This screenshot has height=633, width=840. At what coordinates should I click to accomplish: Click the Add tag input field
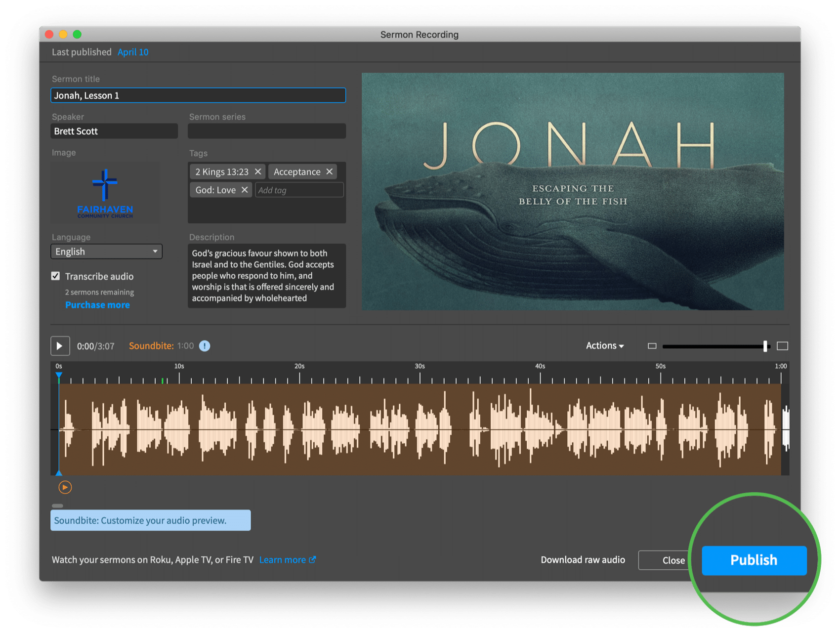pyautogui.click(x=299, y=190)
